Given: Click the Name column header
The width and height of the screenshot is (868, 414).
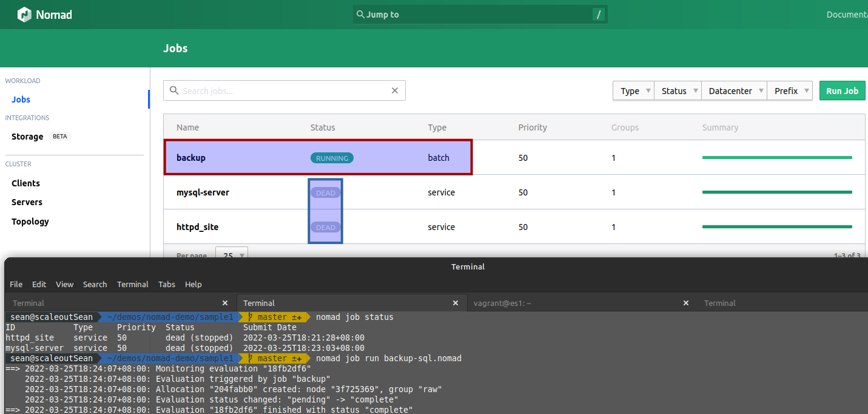Looking at the screenshot, I should pos(187,127).
